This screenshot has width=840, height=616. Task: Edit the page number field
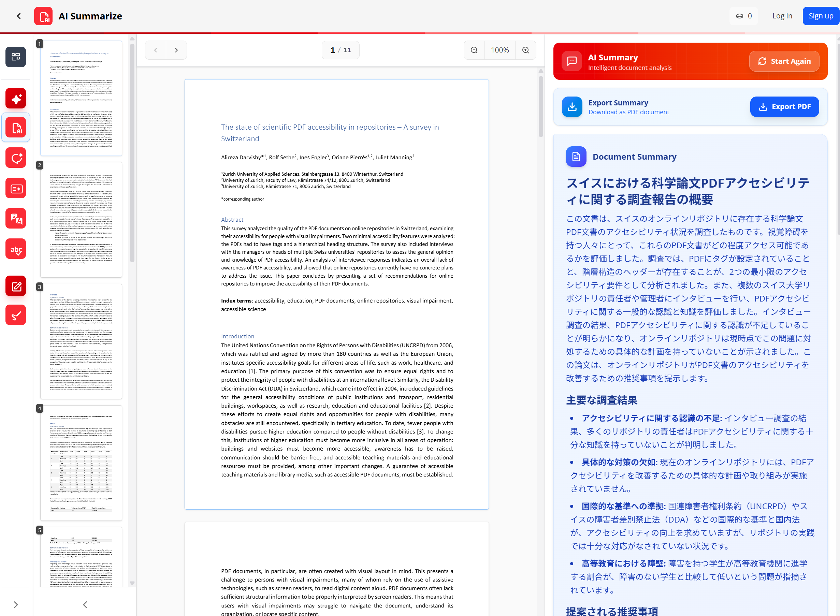(332, 49)
